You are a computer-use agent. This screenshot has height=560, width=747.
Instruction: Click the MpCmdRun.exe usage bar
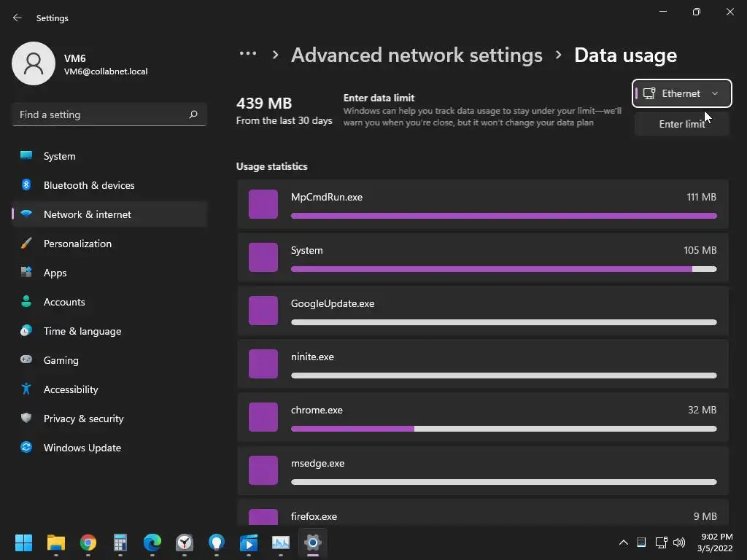click(503, 216)
